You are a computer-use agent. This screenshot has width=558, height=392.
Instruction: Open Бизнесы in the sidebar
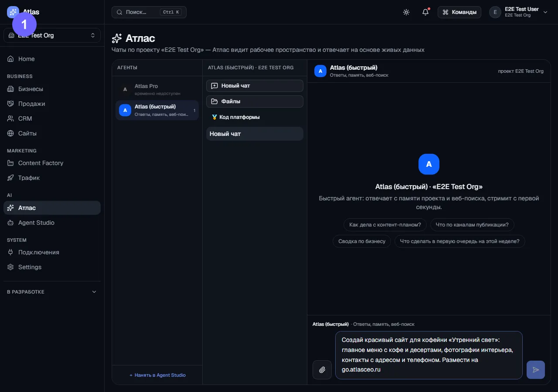tap(52, 89)
